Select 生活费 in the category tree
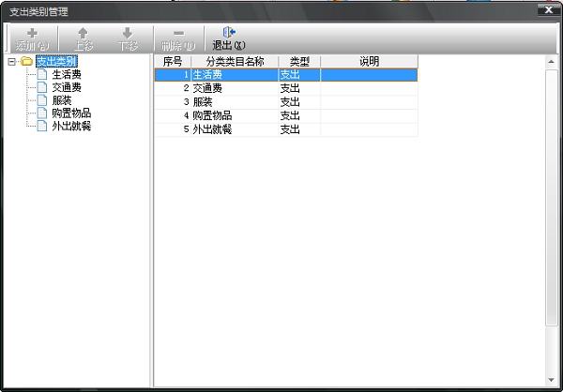 (x=67, y=75)
